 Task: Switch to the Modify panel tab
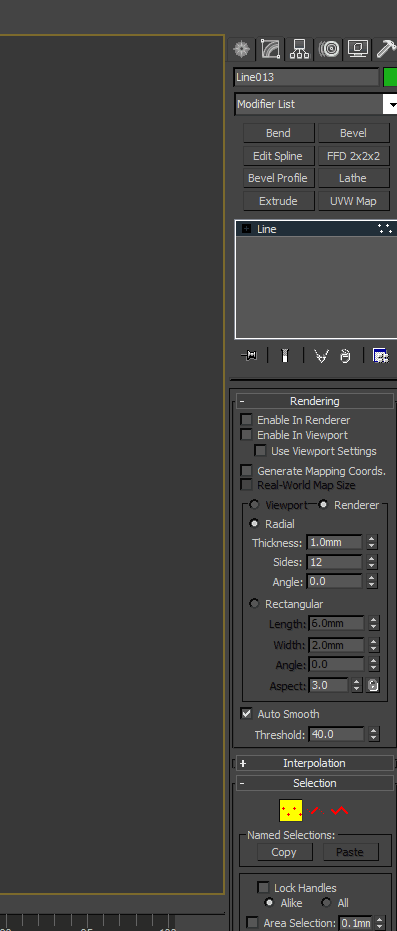click(x=270, y=49)
